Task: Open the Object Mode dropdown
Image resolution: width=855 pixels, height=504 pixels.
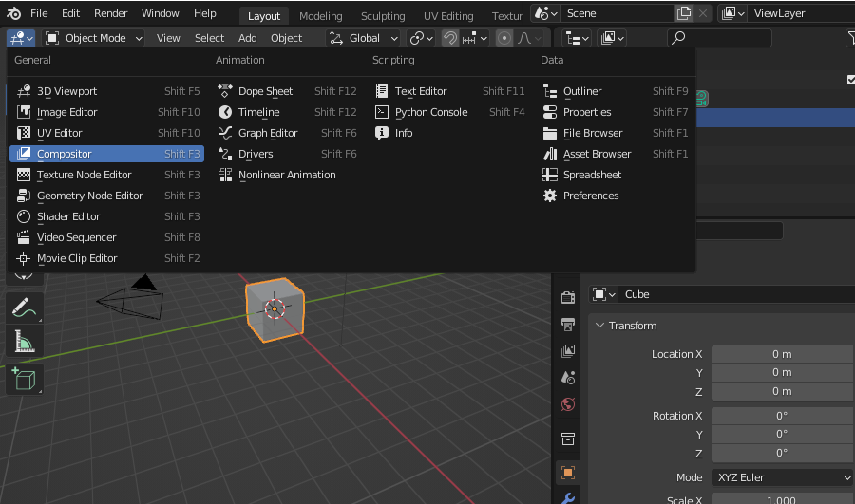Action: [x=94, y=38]
